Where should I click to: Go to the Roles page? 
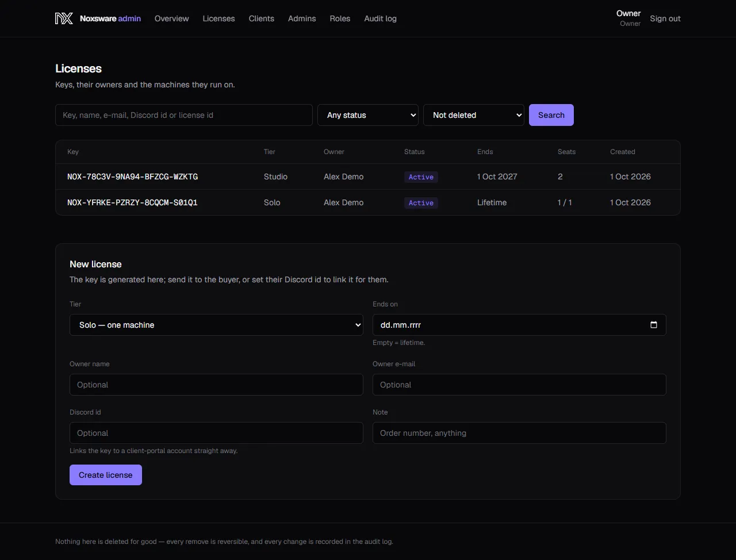click(340, 18)
